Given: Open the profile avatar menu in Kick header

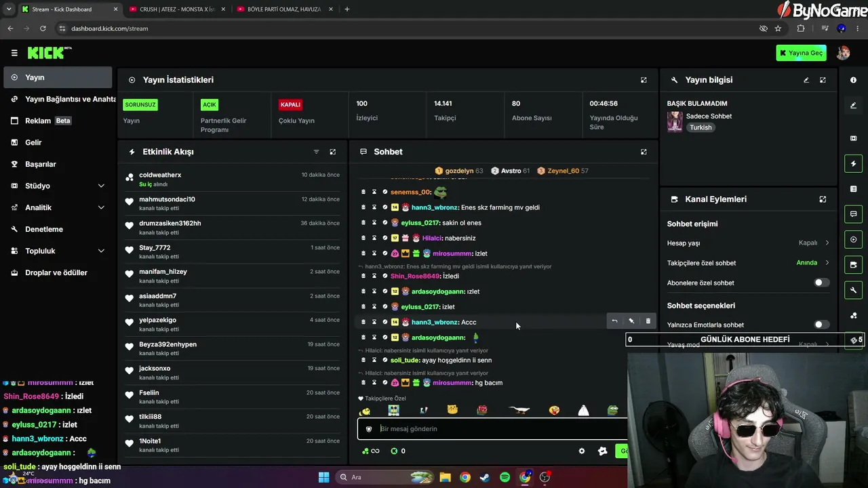Looking at the screenshot, I should [843, 53].
